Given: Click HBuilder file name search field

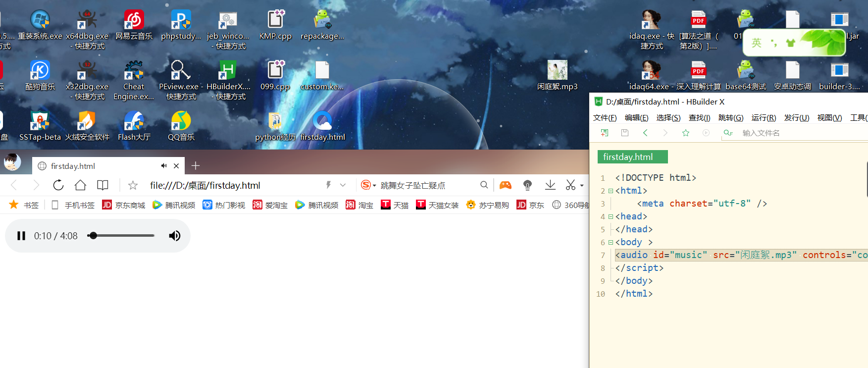Looking at the screenshot, I should click(x=794, y=133).
